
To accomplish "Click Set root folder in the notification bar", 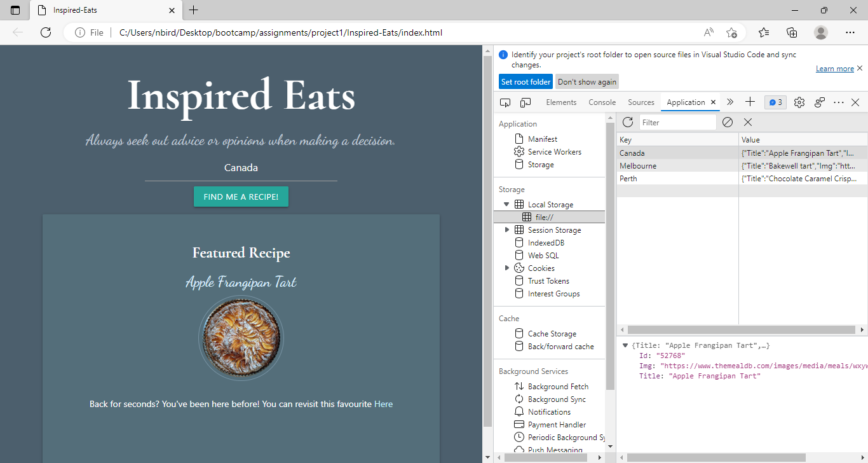I will pyautogui.click(x=526, y=81).
